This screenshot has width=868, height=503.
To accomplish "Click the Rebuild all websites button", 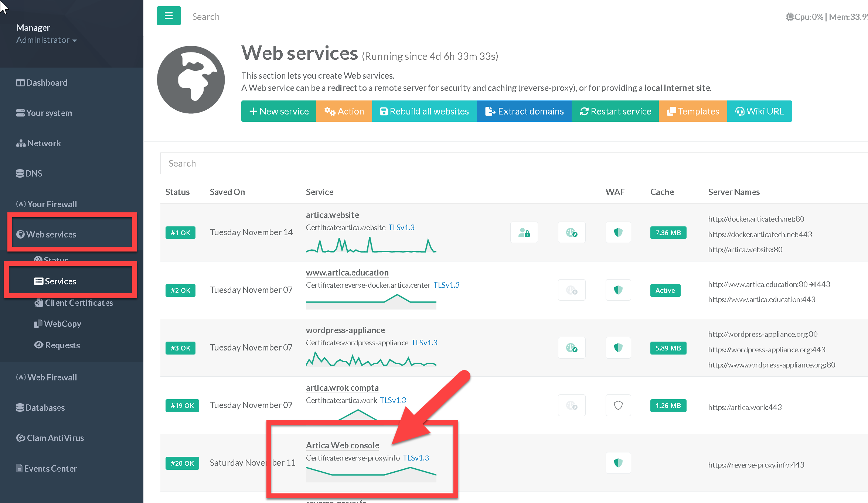I will coord(424,111).
